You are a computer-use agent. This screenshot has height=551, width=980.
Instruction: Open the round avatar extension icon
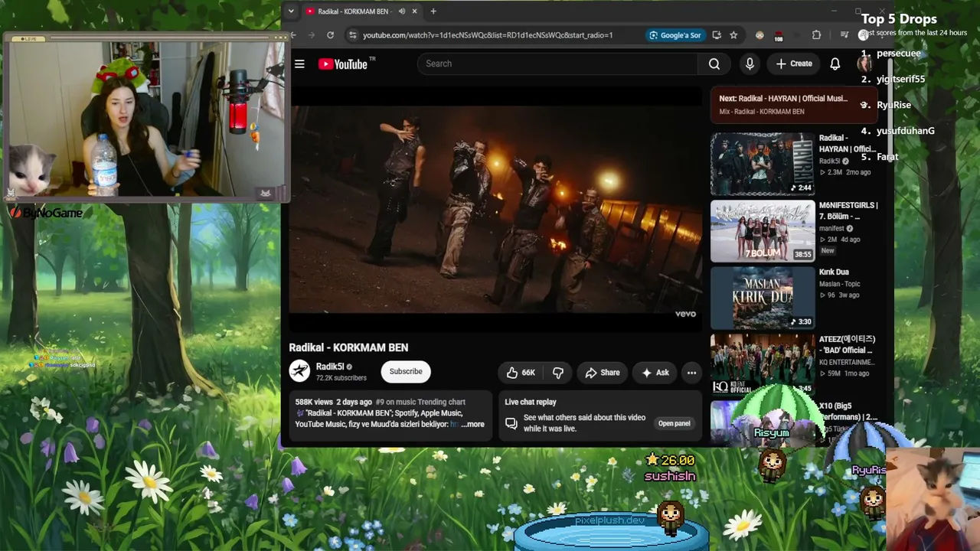click(759, 35)
